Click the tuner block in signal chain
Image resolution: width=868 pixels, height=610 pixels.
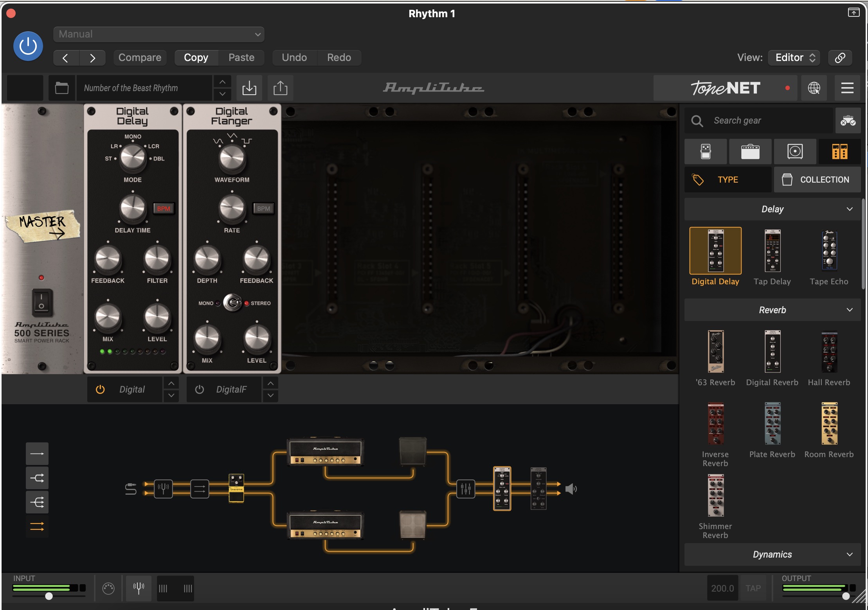tap(163, 488)
